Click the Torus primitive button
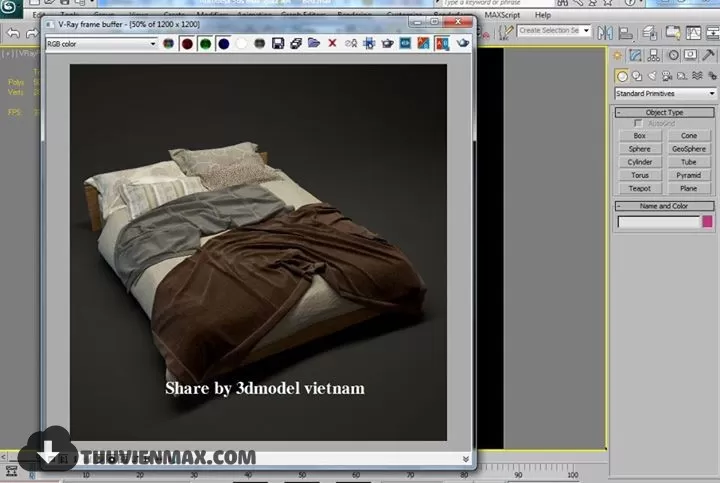720x483 pixels. coord(640,175)
